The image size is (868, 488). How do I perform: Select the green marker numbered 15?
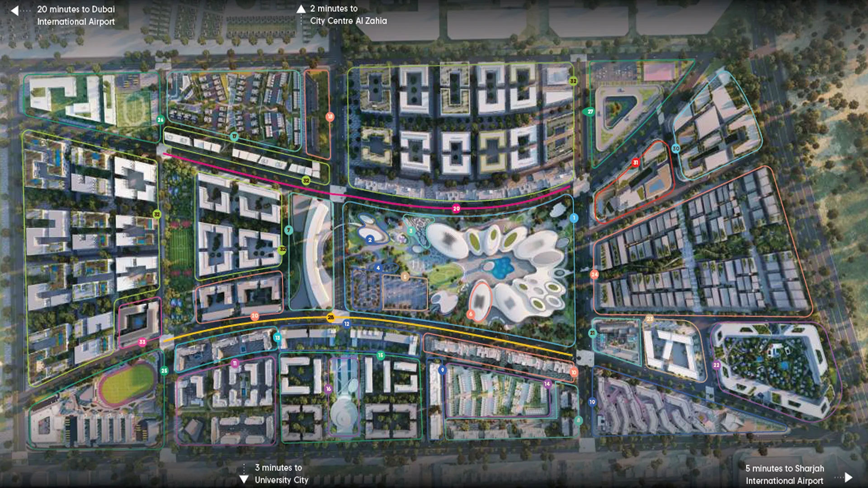pyautogui.click(x=380, y=355)
